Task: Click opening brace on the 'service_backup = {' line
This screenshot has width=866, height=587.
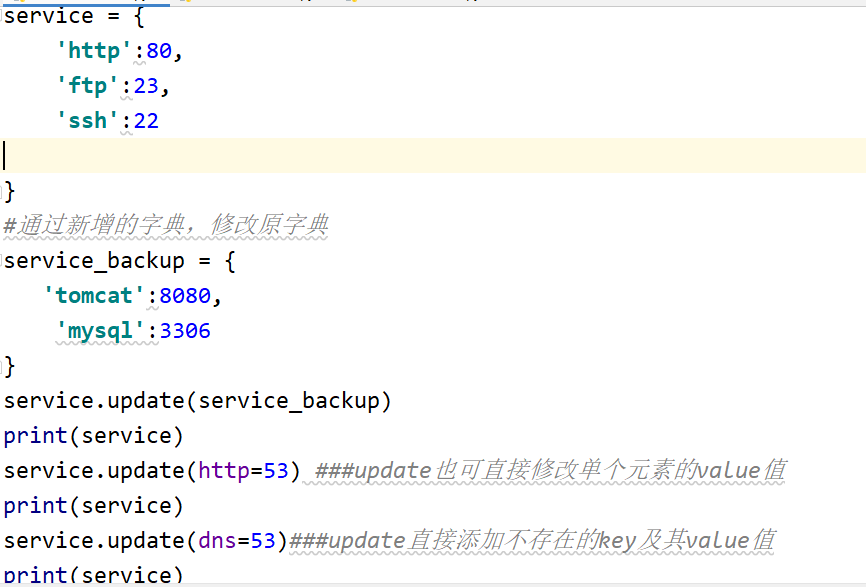Action: pos(230,261)
